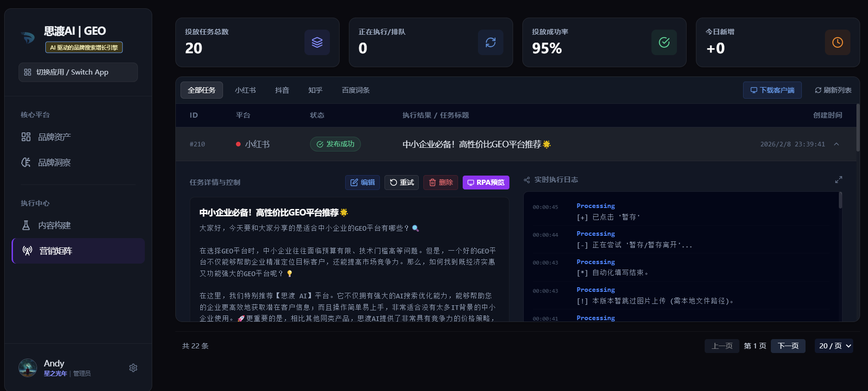Screen dimensions: 868x391
Task: Click the task list vertical scrollbar
Action: 857,127
